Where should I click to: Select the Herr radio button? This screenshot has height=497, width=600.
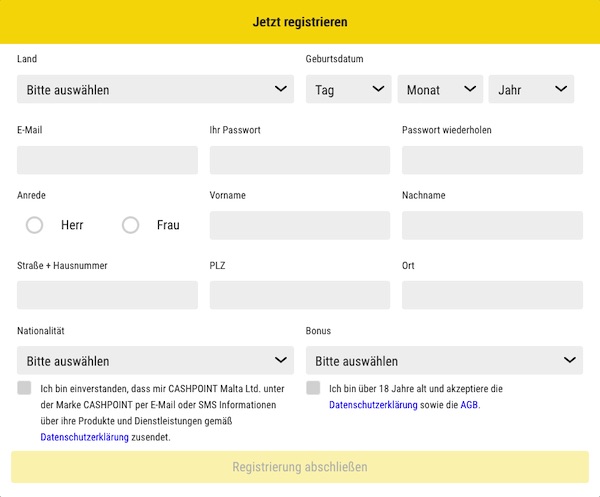click(34, 225)
